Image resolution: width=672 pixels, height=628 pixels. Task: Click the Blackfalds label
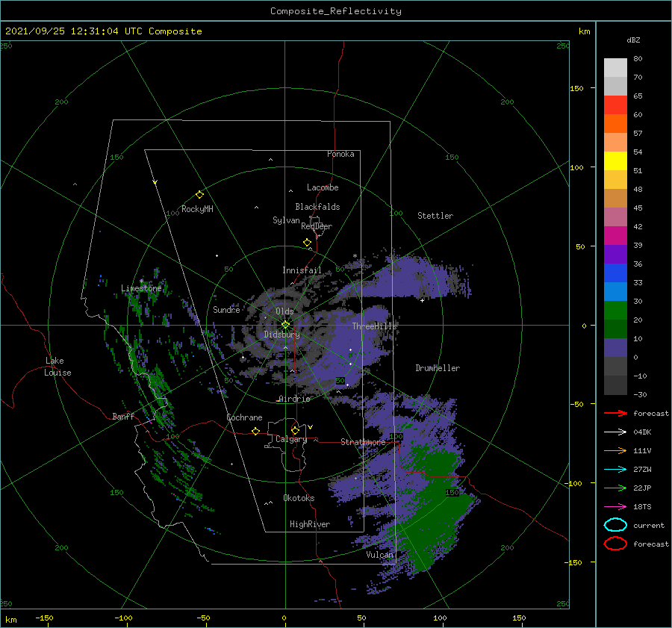click(317, 207)
